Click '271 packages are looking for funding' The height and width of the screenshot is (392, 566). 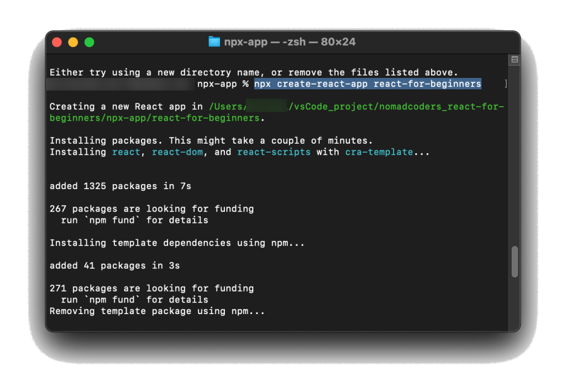(152, 289)
